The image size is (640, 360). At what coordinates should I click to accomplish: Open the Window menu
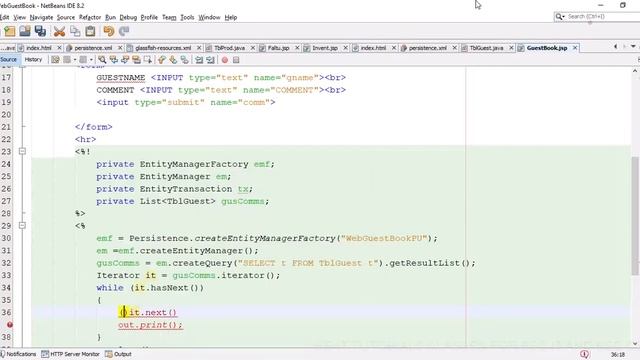(209, 18)
